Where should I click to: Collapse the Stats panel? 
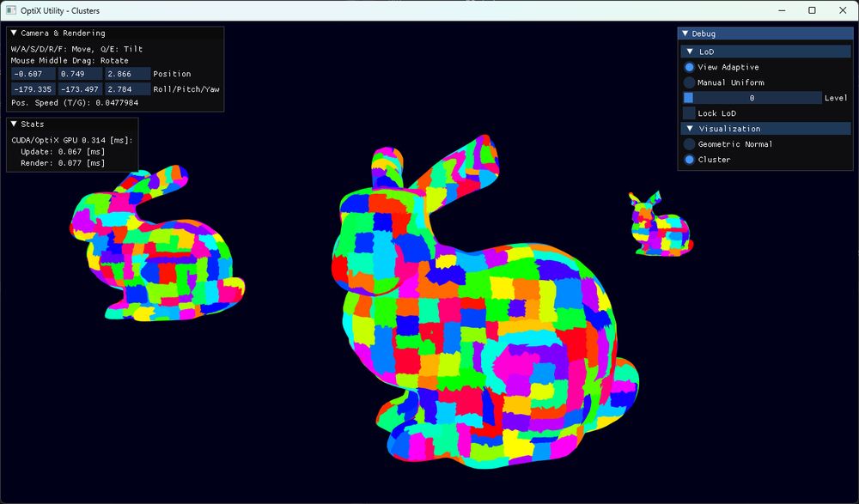tap(15, 124)
